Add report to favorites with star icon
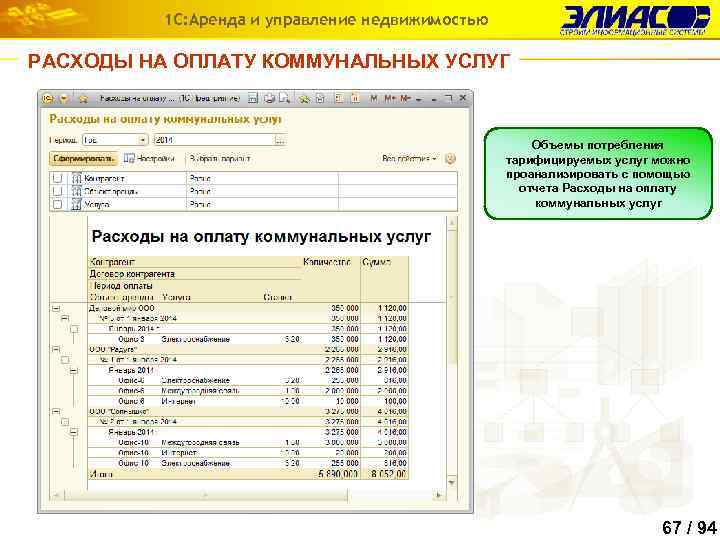This screenshot has width=720, height=540. 83,98
